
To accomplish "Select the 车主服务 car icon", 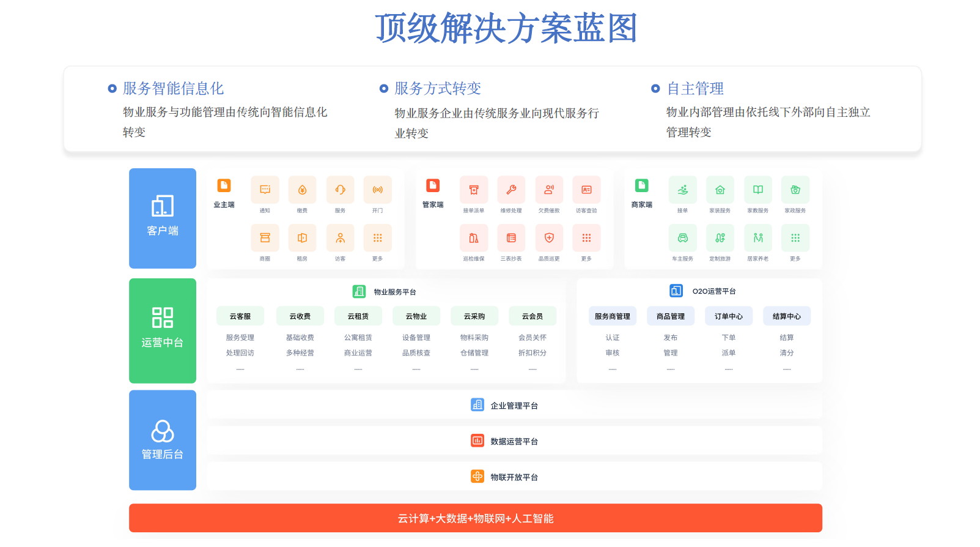I will 682,238.
